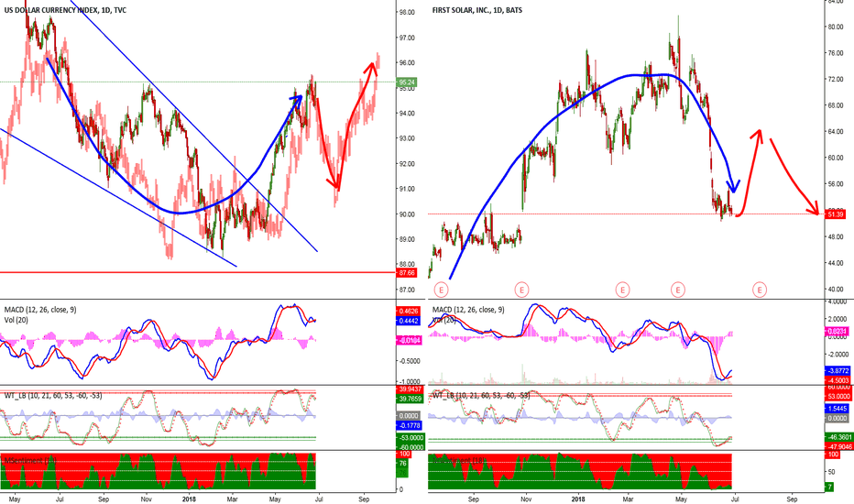Click the Nov label on dollar chart time axis
The image size is (854, 504).
click(x=146, y=499)
